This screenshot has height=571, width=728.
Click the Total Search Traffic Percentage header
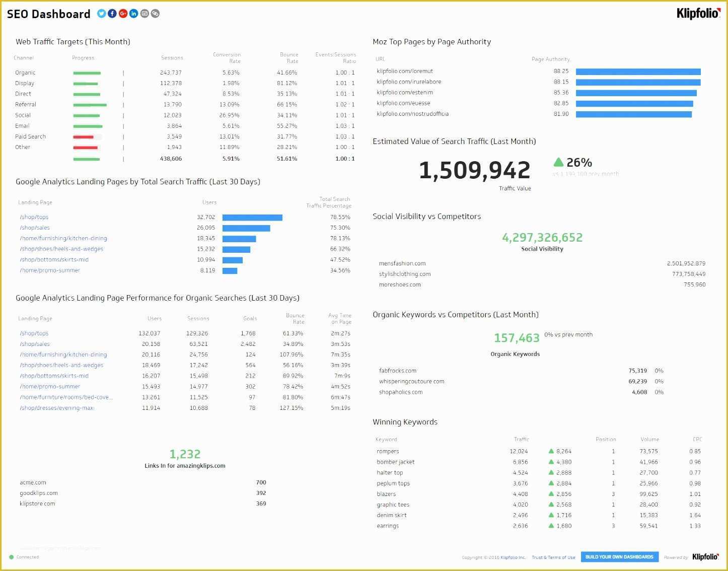(x=329, y=202)
